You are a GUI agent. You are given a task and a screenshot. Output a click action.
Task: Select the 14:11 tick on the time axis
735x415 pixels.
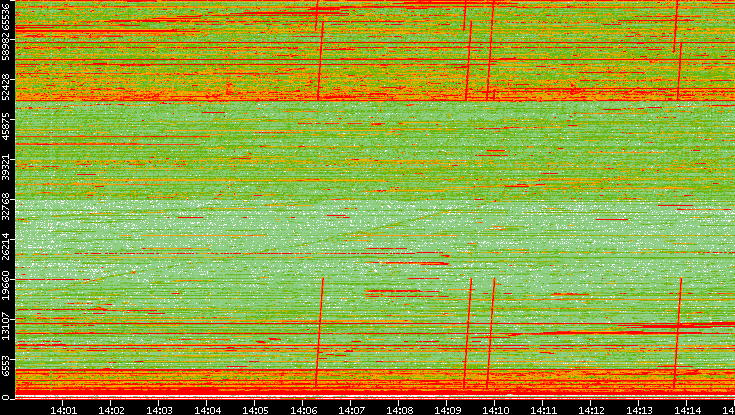coord(543,408)
